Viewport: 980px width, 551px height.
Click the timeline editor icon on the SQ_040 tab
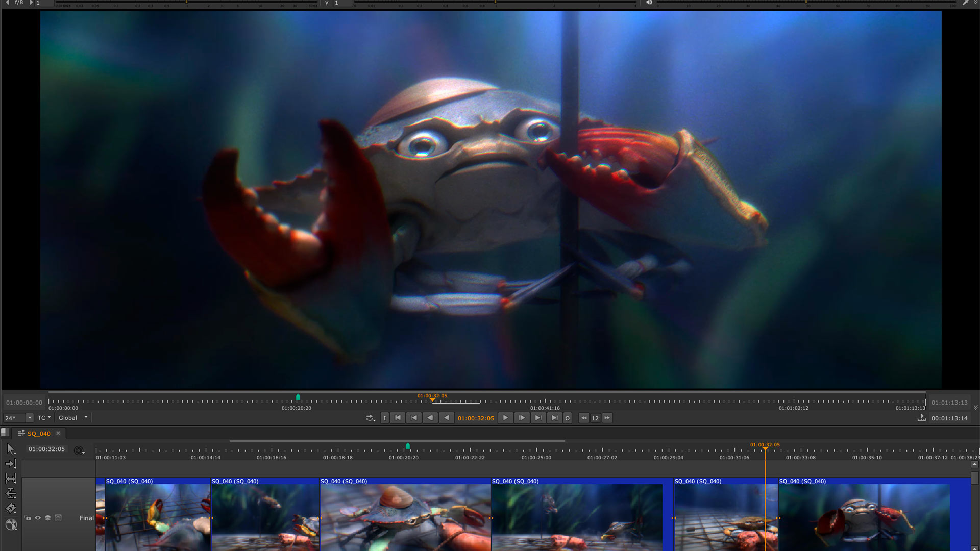point(21,433)
